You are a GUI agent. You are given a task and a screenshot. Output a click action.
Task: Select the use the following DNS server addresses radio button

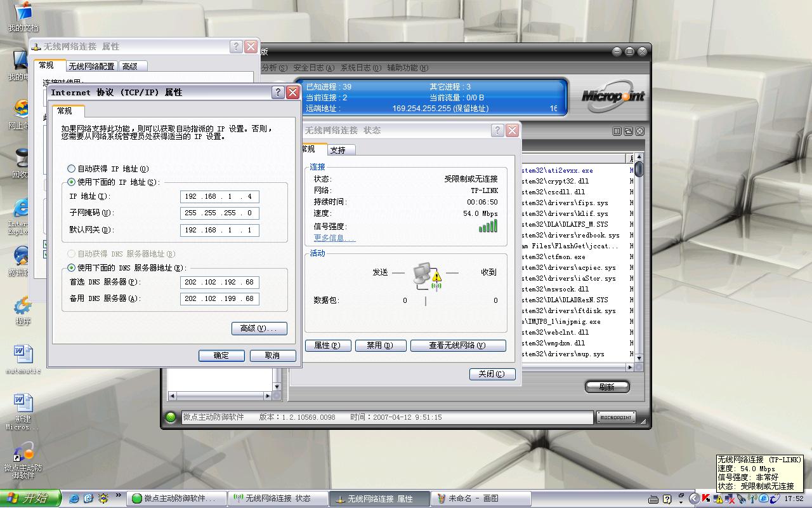[x=72, y=268]
